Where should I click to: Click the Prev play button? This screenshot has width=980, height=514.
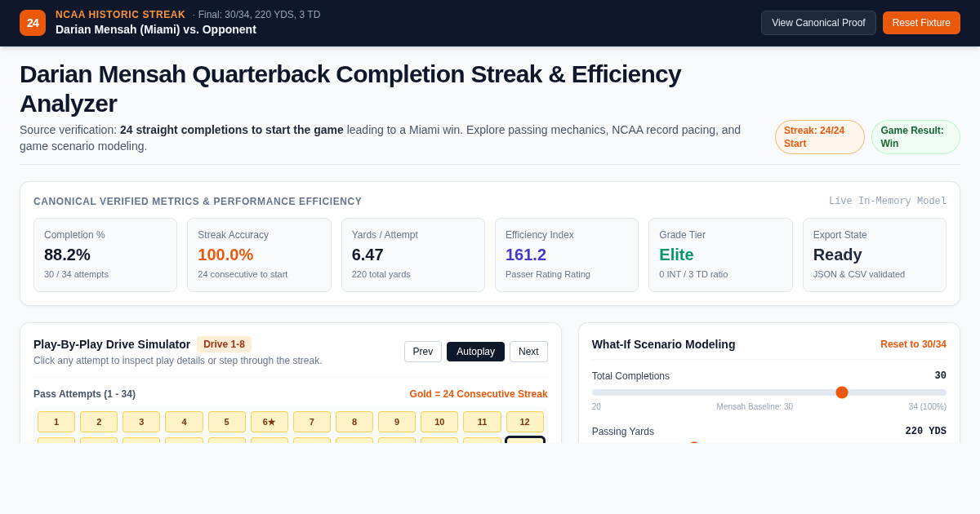[x=423, y=352]
